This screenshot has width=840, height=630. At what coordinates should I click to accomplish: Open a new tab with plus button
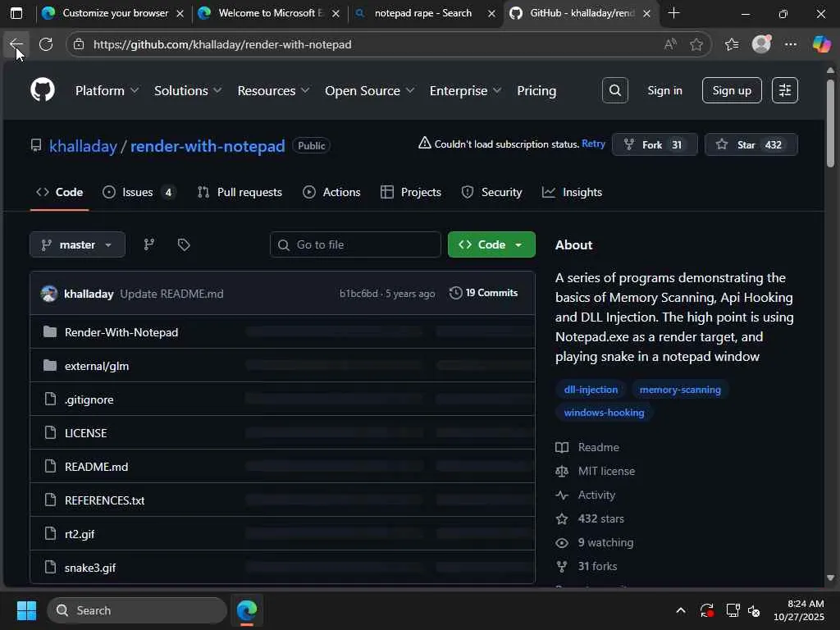674,13
